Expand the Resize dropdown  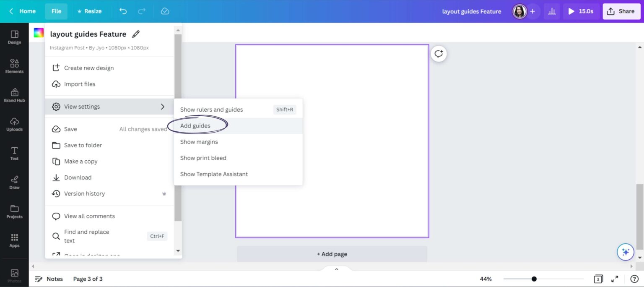tap(89, 11)
